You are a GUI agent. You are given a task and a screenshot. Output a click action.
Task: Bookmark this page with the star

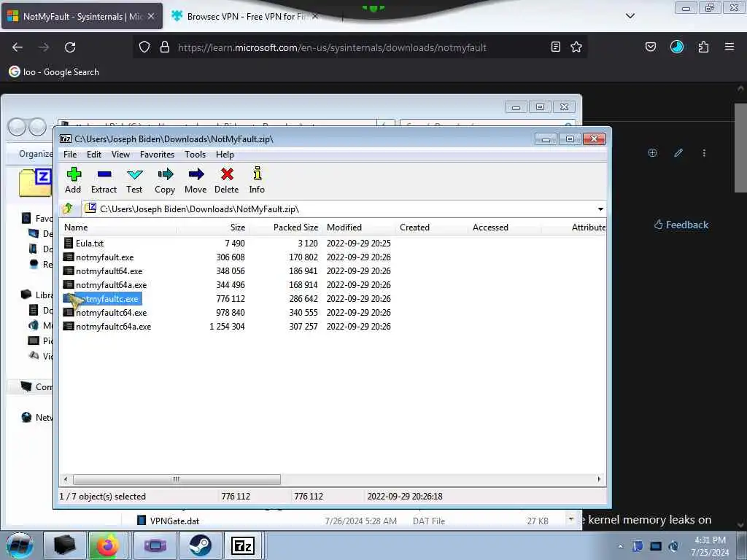click(x=576, y=47)
